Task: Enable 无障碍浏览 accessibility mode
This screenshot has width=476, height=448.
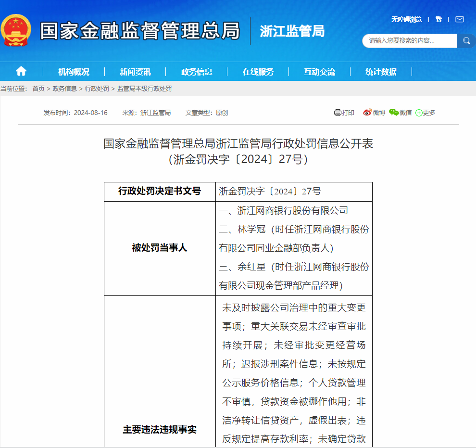Action: coord(406,19)
